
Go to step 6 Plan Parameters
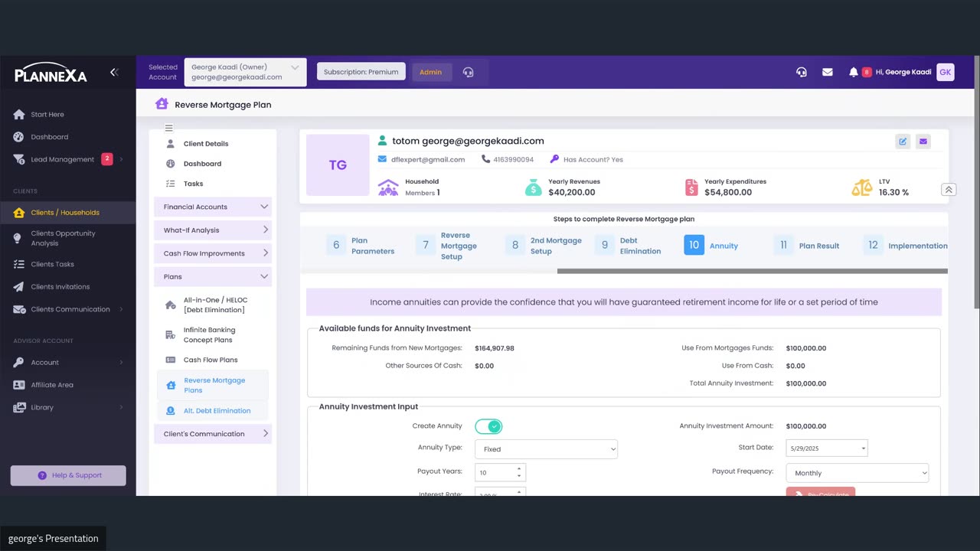click(361, 246)
